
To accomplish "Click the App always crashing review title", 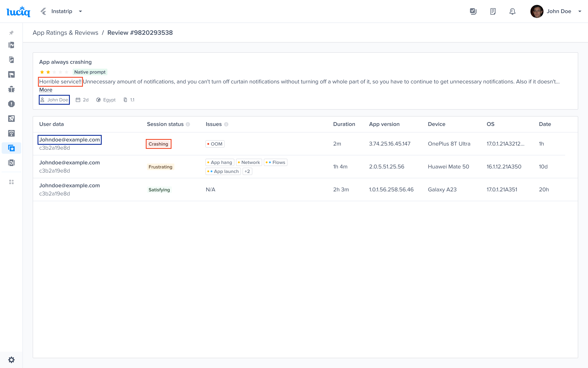I will 65,62.
